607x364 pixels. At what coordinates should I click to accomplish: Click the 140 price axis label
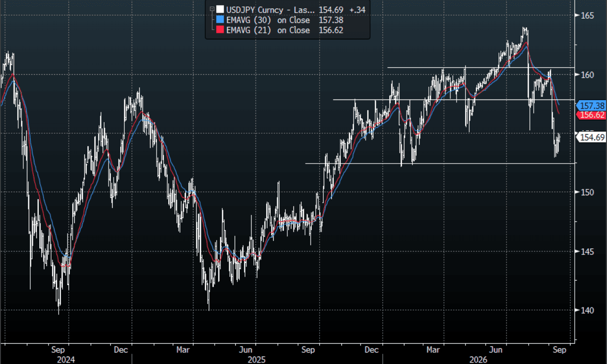pos(587,310)
